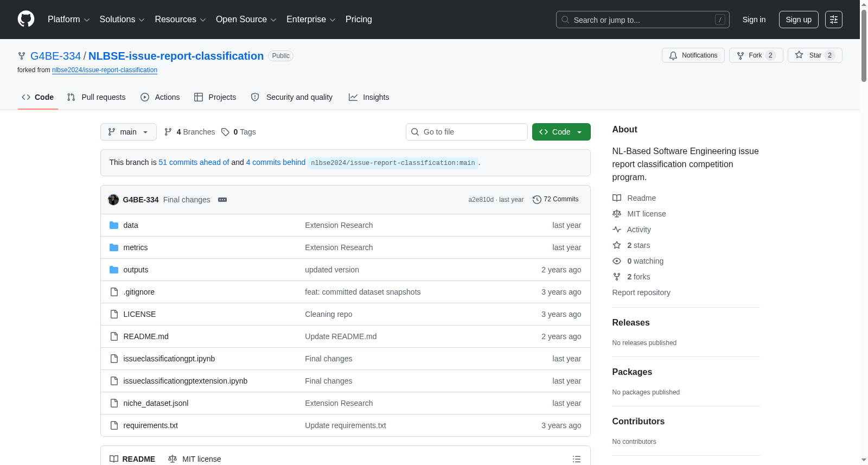This screenshot has height=465, width=868.
Task: Expand the green Code dropdown button
Action: [561, 132]
